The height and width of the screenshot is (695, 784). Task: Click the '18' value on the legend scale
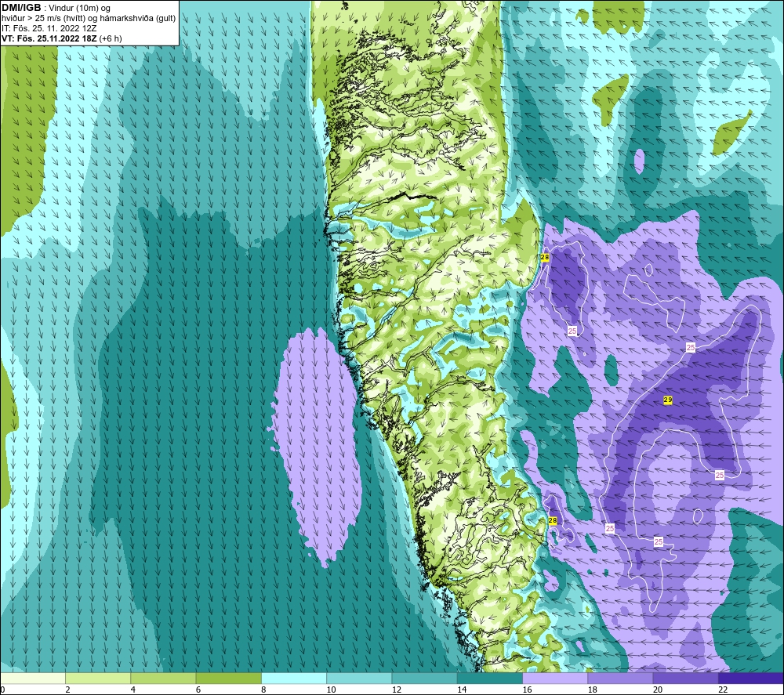[592, 690]
